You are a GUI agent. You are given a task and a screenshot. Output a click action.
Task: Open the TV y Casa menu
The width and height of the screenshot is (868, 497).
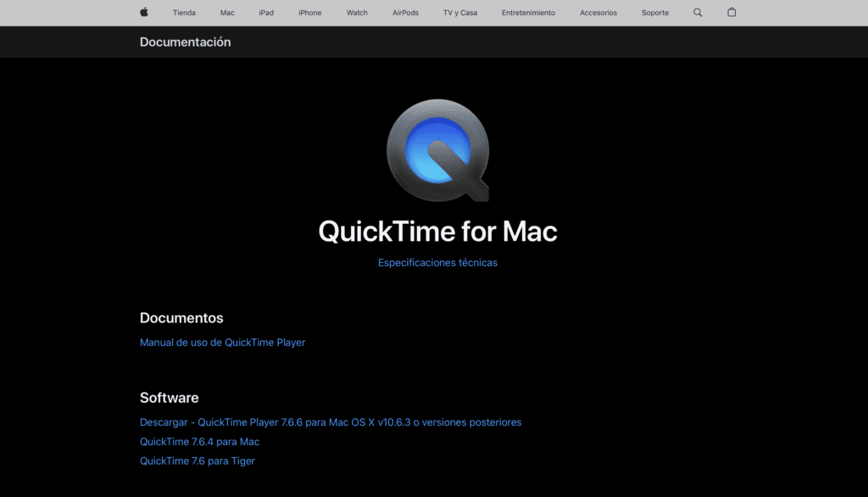coord(460,13)
